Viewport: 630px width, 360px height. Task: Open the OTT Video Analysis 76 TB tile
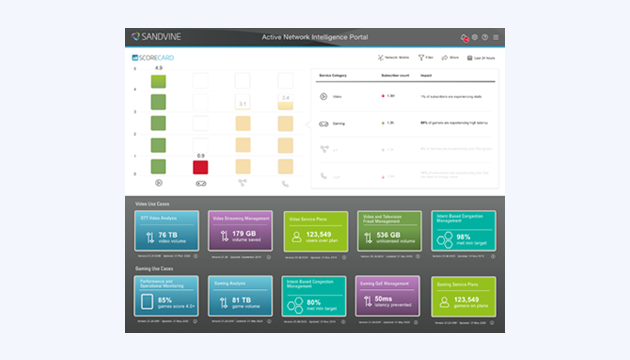point(166,231)
